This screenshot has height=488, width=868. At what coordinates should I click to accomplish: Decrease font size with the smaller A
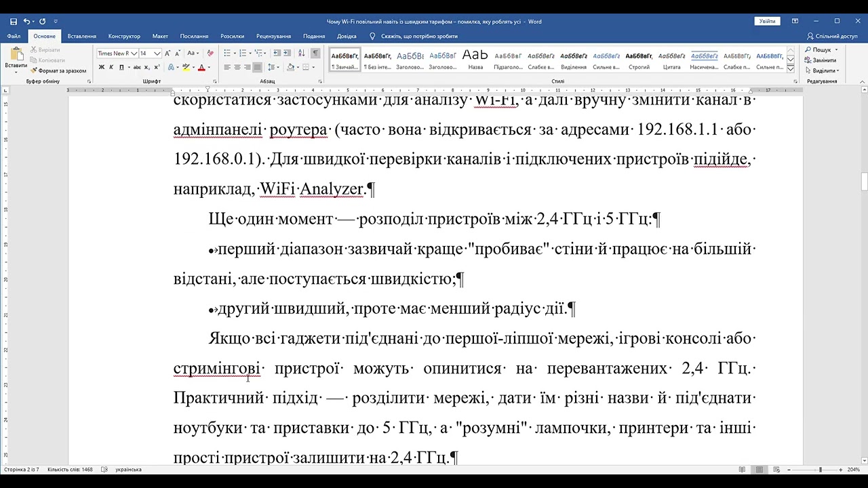coord(178,53)
